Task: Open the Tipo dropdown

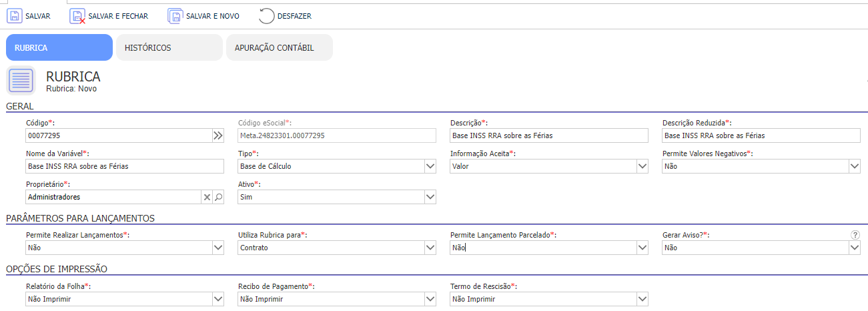Action: coord(430,166)
